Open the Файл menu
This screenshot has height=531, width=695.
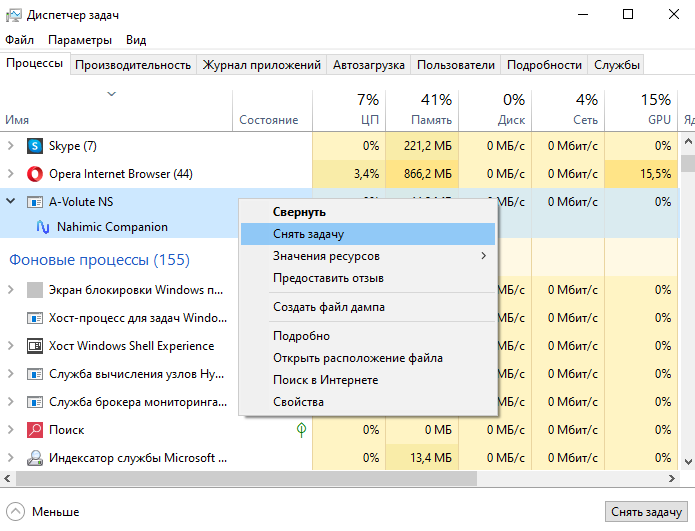tap(20, 40)
